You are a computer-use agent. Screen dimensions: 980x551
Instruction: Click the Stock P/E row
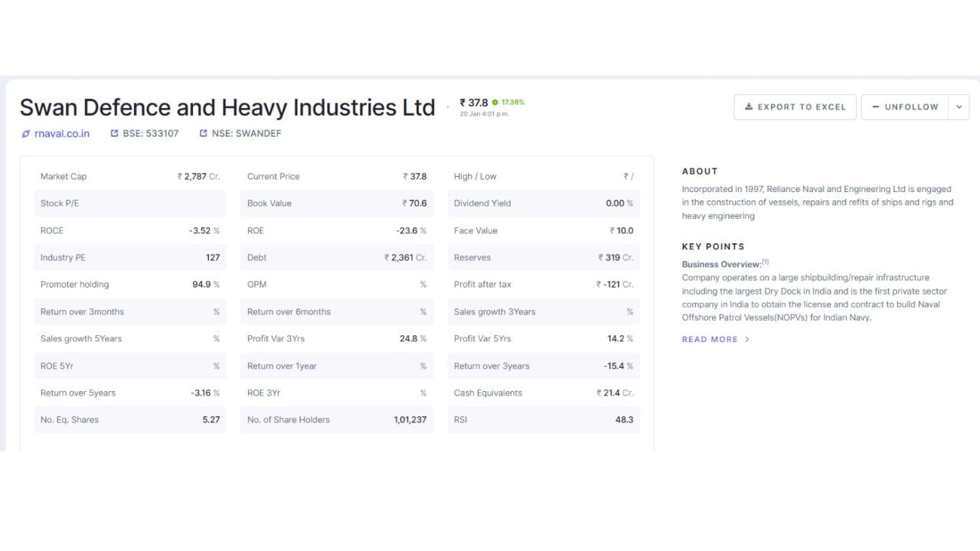130,203
